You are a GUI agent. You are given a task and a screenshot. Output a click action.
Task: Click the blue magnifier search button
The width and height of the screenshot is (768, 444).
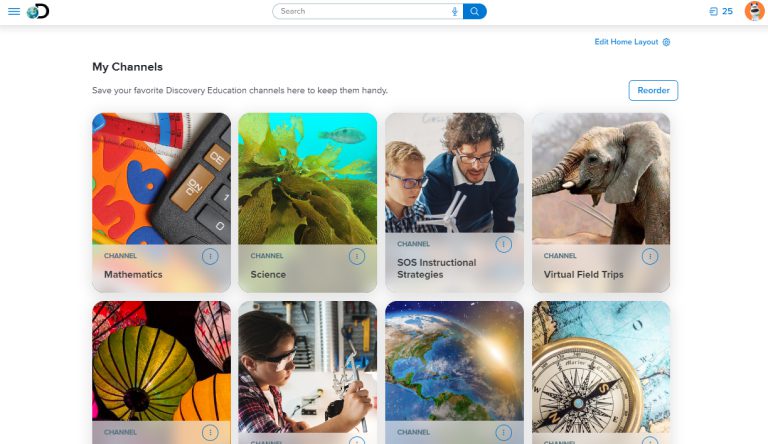tap(475, 11)
